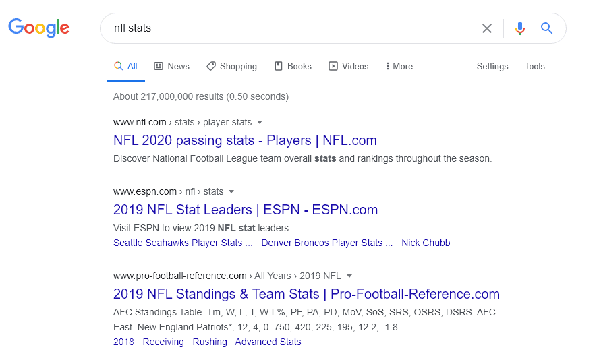Open the Rushing sitelink
Viewport: 599px width, 364px height.
[x=210, y=342]
